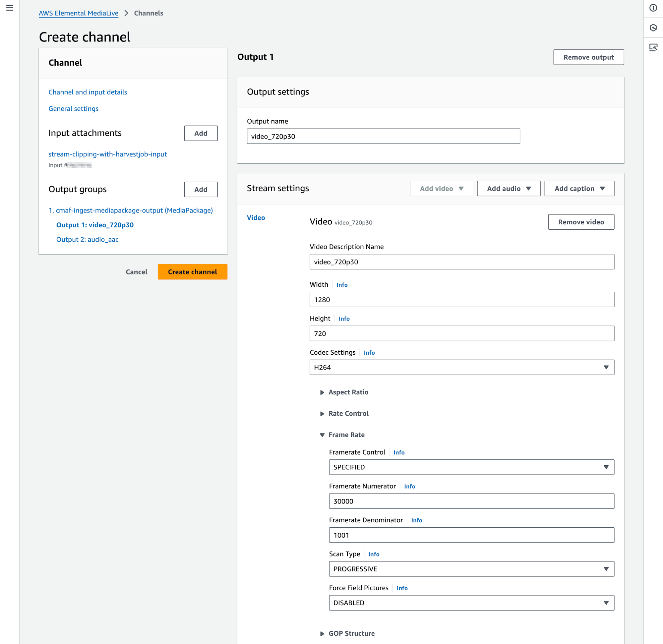Screen dimensions: 663x644
Task: Open Width Info link
Action: tap(342, 285)
